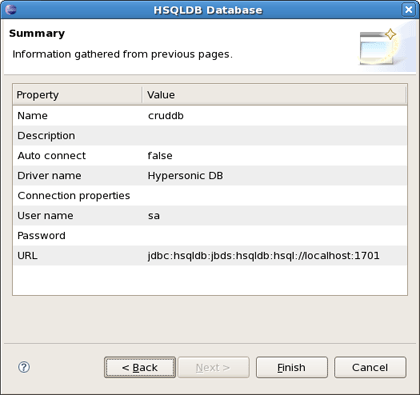Click the Property column header

77,95
